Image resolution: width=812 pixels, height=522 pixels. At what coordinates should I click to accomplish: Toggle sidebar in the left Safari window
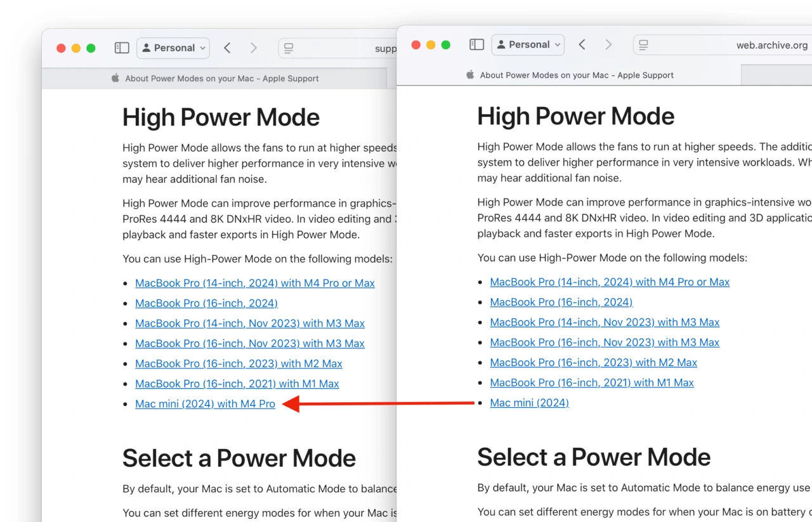(x=122, y=48)
